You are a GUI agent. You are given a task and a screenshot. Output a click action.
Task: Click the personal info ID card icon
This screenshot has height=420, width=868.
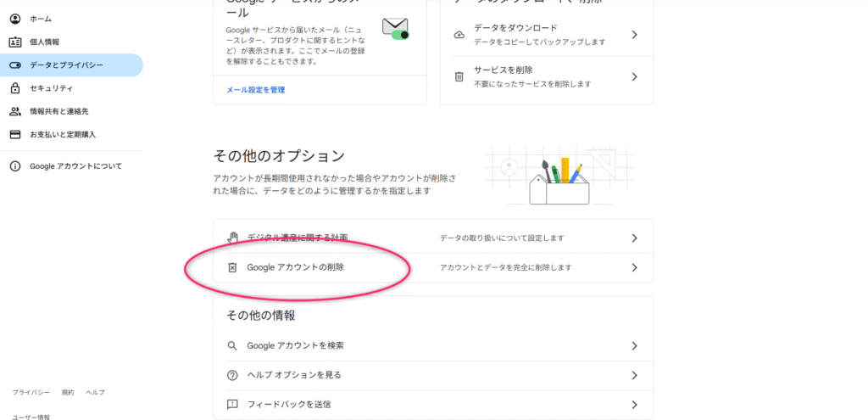pos(15,42)
